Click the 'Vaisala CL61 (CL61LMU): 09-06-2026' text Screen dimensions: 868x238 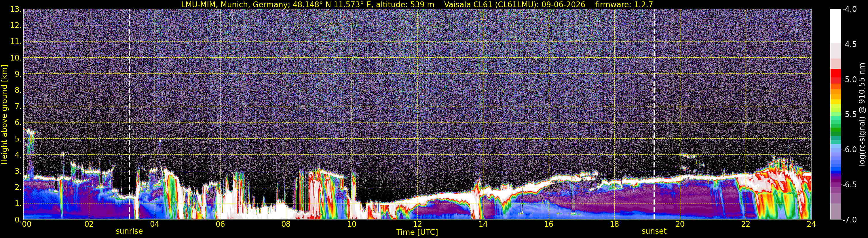coord(514,4)
